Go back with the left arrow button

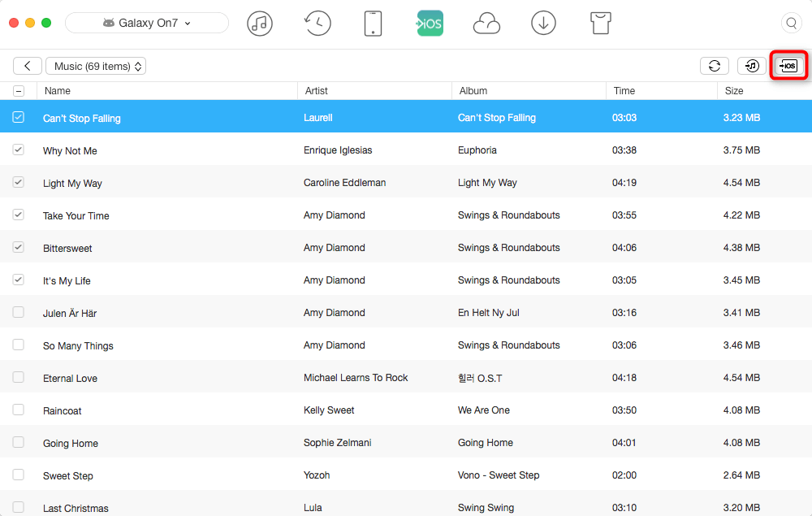(x=28, y=66)
